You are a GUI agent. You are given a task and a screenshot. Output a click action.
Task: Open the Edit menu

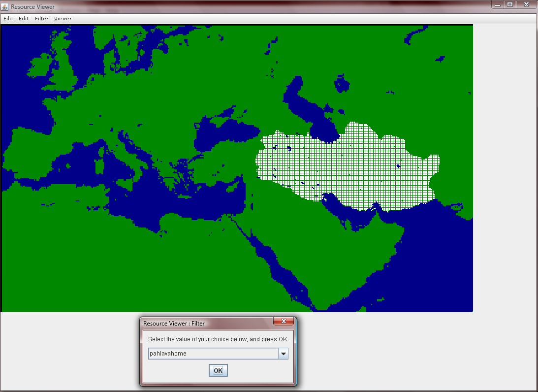point(23,19)
